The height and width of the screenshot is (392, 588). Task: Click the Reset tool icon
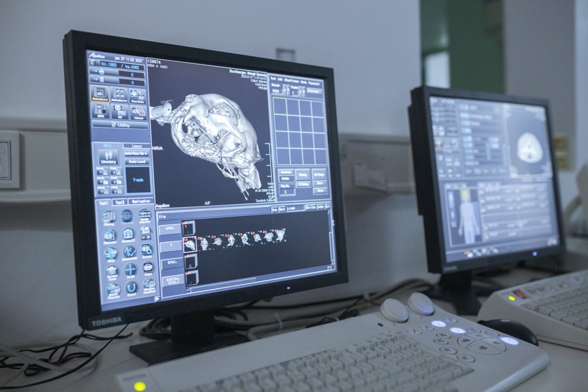(131, 288)
